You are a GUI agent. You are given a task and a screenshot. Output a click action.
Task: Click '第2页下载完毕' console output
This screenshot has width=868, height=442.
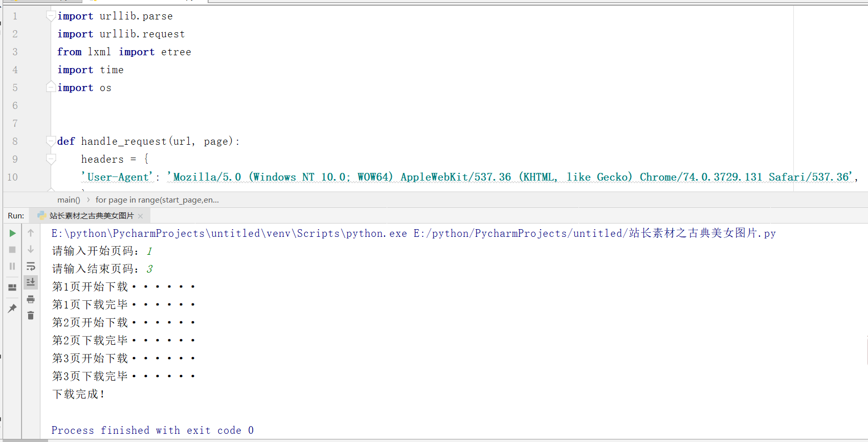click(124, 341)
